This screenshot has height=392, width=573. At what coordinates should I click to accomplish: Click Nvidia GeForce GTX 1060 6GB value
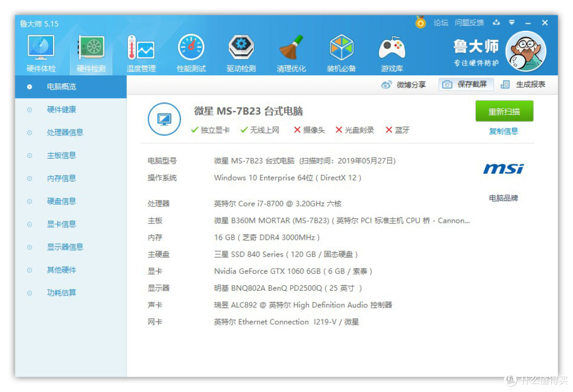[x=293, y=271]
